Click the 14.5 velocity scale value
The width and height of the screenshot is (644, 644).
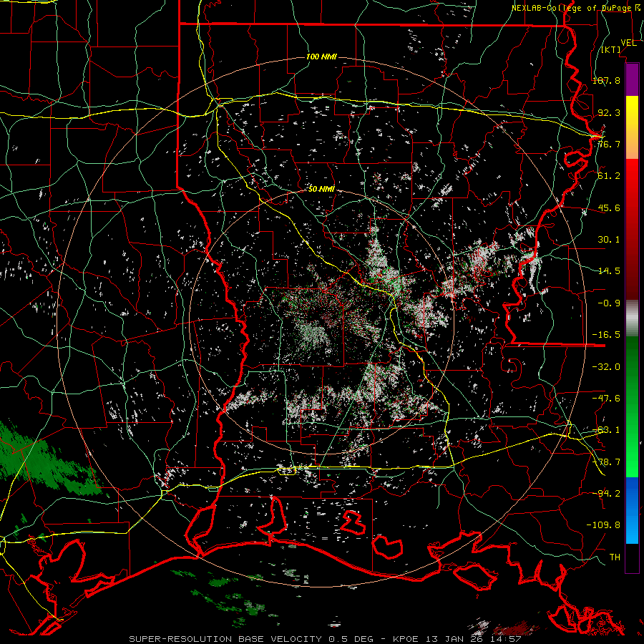tap(609, 271)
